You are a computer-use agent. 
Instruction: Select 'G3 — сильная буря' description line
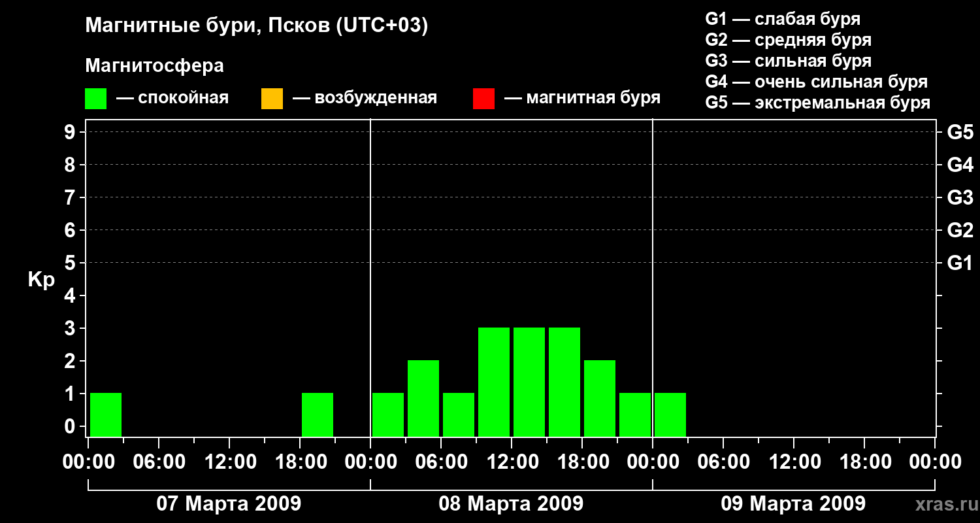click(789, 61)
